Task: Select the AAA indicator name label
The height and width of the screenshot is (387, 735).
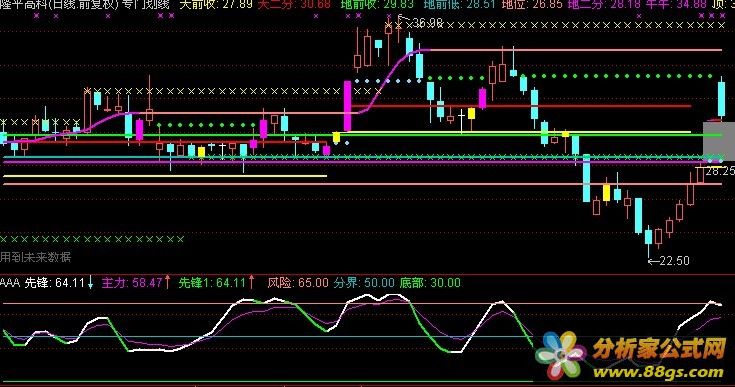Action: pos(10,283)
